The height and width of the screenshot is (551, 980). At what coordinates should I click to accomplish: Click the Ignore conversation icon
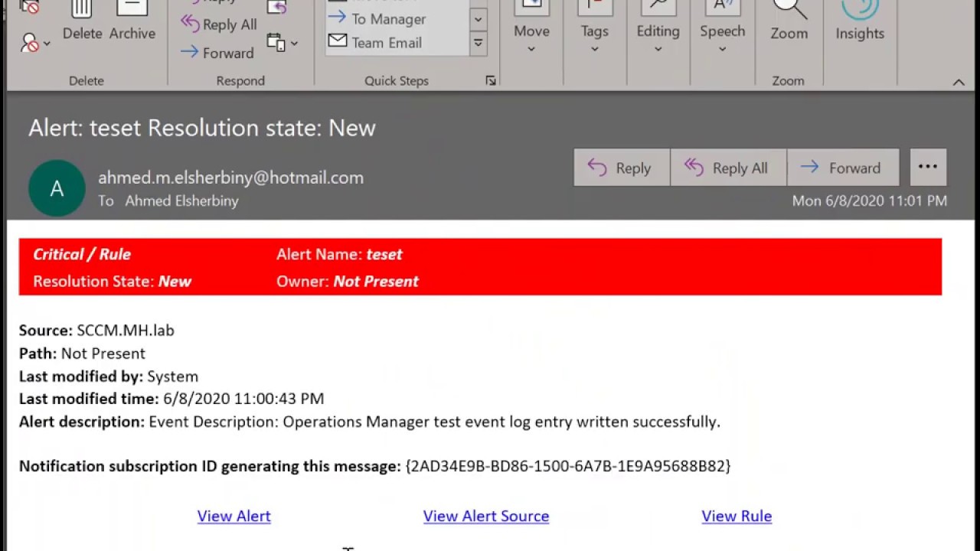coord(30,7)
